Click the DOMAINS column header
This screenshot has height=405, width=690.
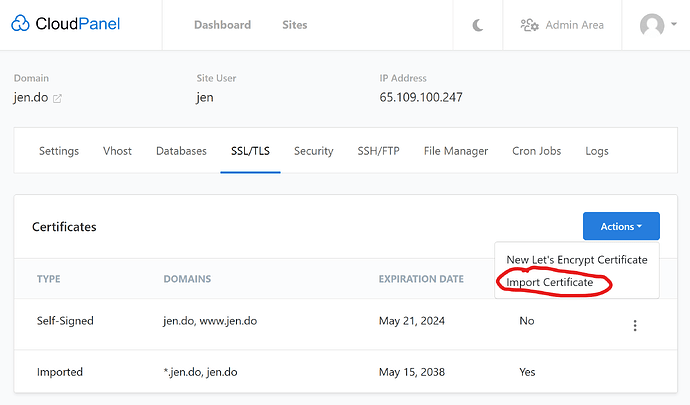187,279
